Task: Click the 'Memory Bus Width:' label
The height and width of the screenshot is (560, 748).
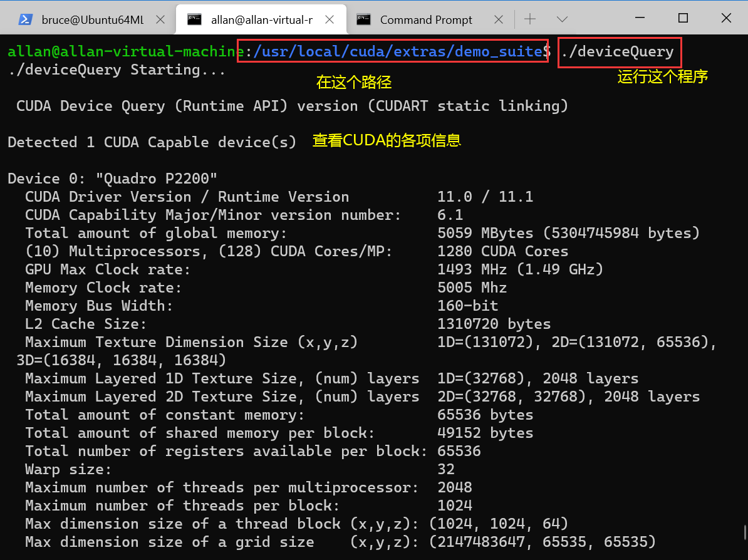Action: (x=99, y=305)
